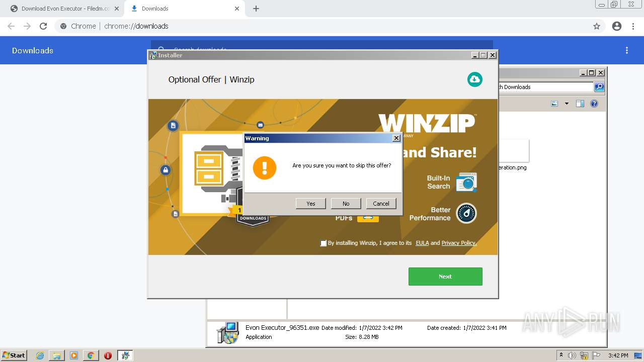Open File Explorer from taskbar
This screenshot has width=644, height=362.
pos(57,355)
